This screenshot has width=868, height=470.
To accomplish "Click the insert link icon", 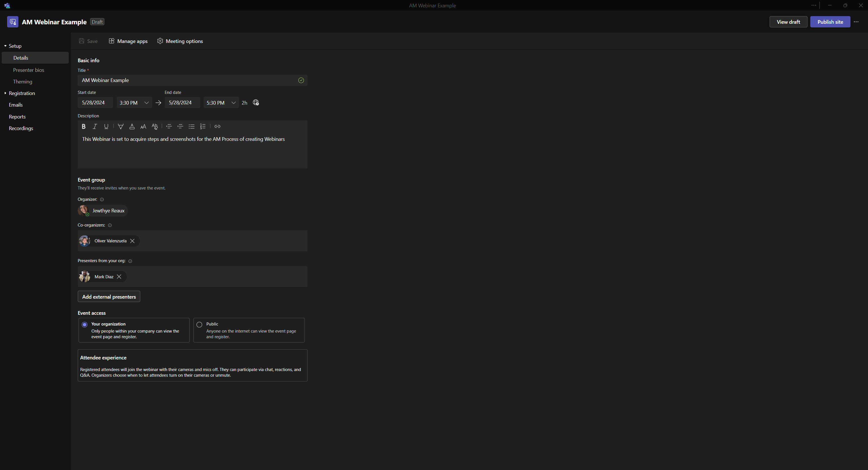I will pos(217,126).
